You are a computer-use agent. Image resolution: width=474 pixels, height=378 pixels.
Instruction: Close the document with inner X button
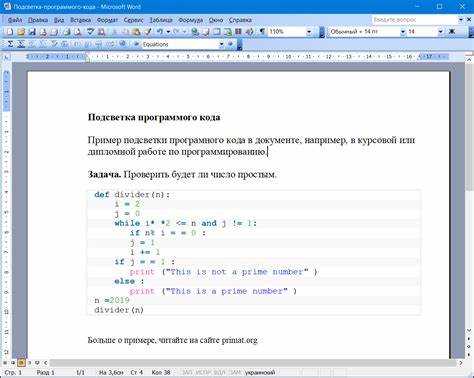click(469, 20)
